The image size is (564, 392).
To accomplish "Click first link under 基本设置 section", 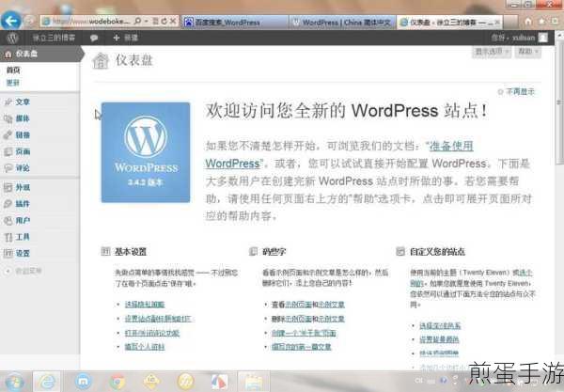I will pos(145,305).
